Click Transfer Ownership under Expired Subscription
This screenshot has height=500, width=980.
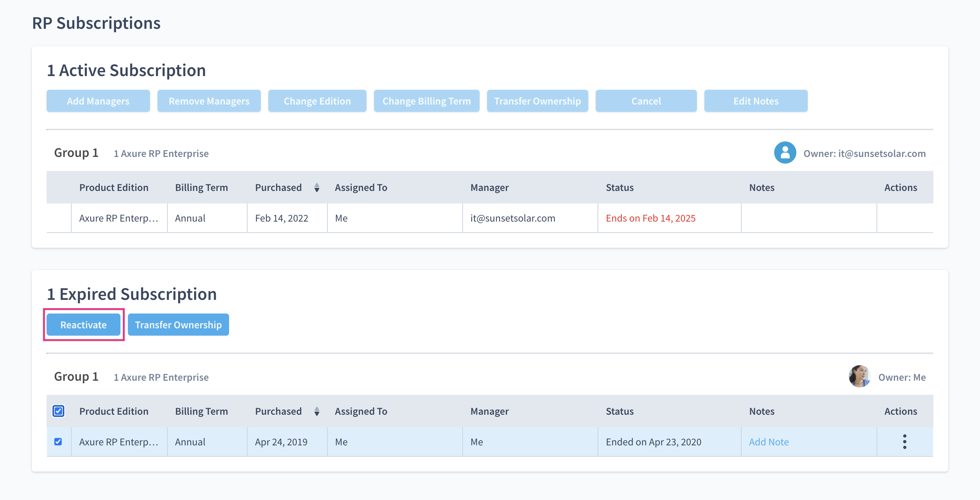click(178, 325)
